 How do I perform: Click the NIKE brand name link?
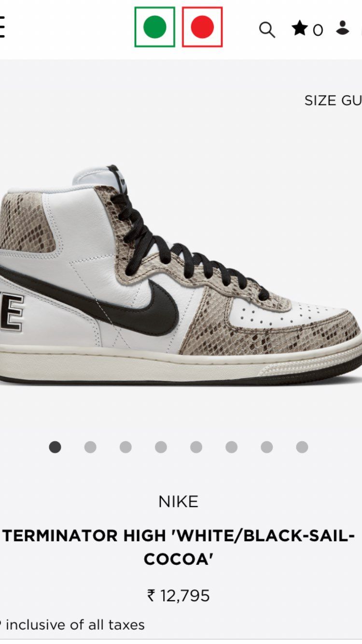pos(178,502)
